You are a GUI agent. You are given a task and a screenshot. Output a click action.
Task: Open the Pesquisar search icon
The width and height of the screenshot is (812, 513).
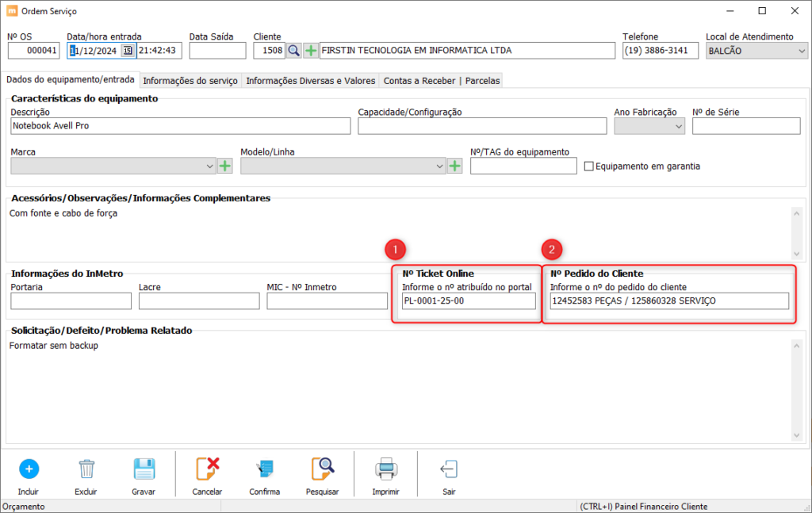[322, 469]
